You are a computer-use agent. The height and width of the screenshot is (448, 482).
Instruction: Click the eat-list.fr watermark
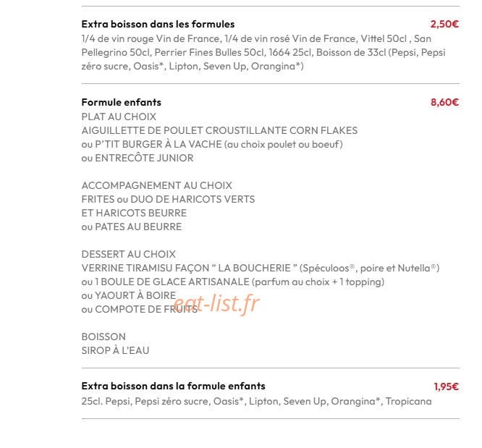pyautogui.click(x=216, y=303)
